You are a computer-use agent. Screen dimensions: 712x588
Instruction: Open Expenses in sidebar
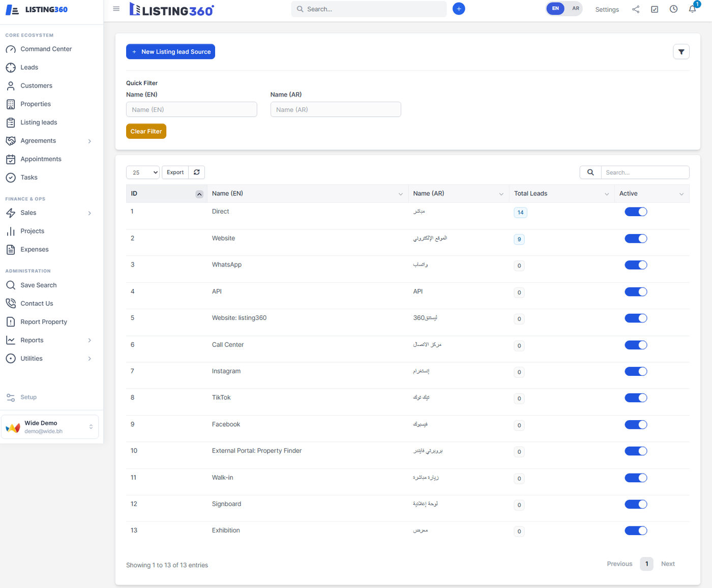click(x=35, y=249)
